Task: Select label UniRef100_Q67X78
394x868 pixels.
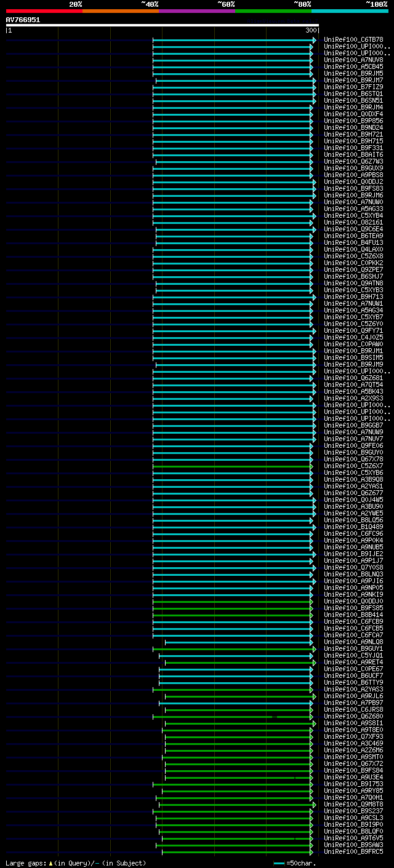Action: (353, 460)
